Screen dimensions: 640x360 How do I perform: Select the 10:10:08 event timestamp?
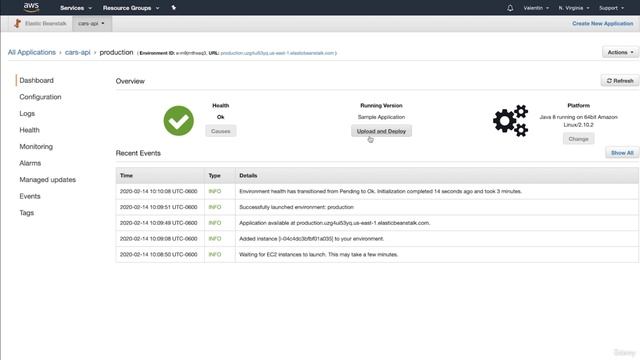click(x=158, y=191)
